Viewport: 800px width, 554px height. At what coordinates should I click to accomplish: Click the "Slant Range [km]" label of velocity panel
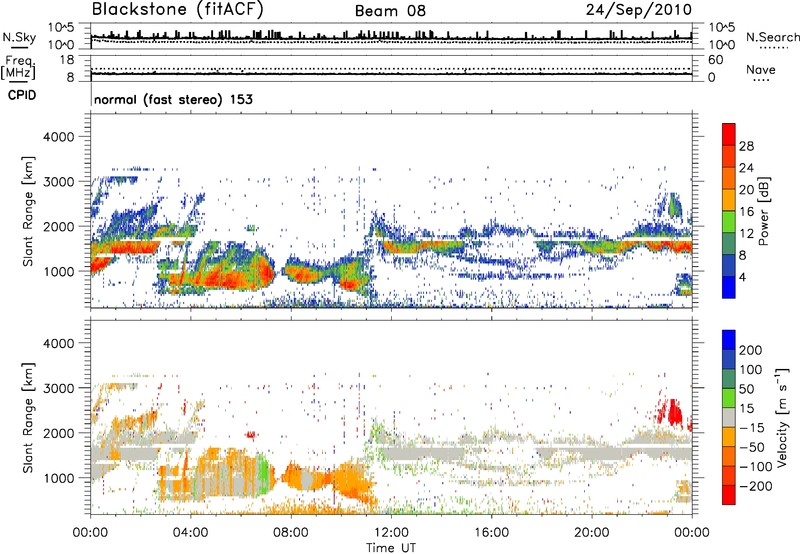(28, 418)
